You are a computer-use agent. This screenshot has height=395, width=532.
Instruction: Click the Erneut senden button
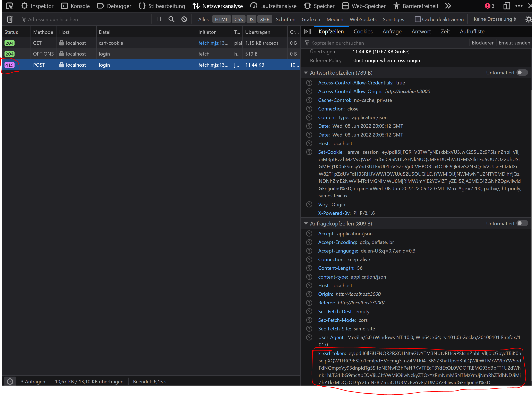pyautogui.click(x=514, y=43)
